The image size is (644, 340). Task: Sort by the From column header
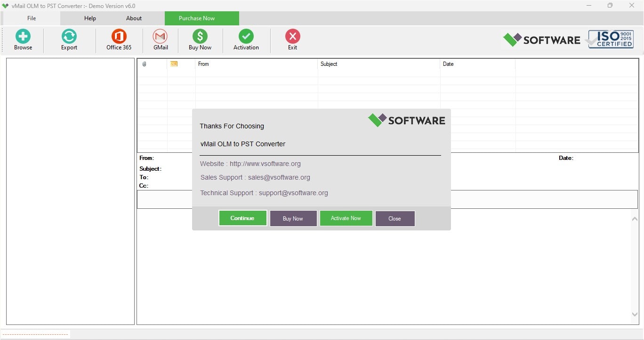(x=257, y=64)
